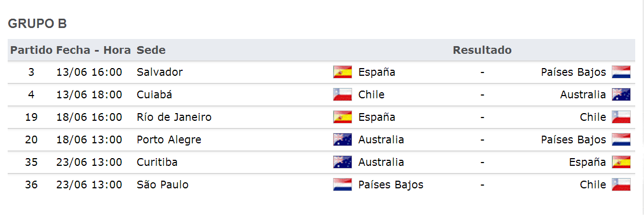This screenshot has height=218, width=644.
Task: Select the Resultado column header
Action: [x=482, y=50]
